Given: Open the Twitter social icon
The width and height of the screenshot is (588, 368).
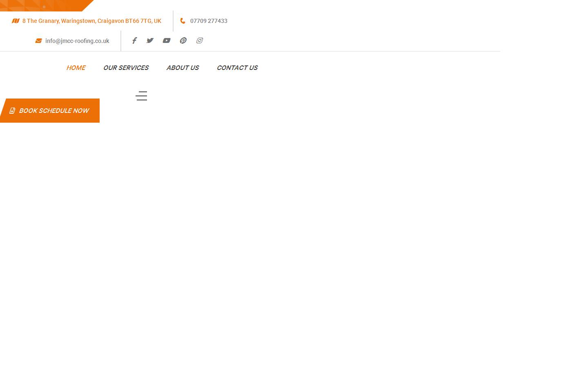Looking at the screenshot, I should click(x=150, y=40).
